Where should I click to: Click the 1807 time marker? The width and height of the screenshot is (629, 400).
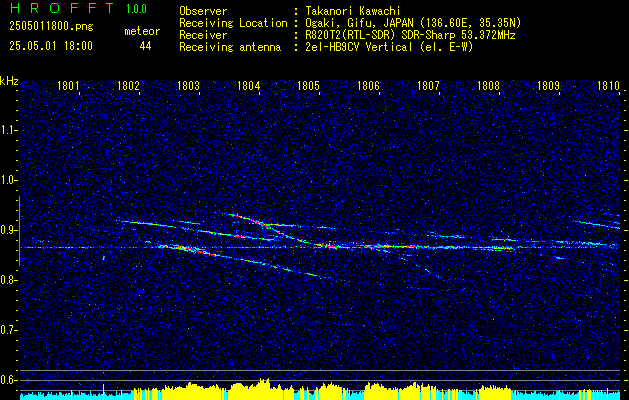428,85
